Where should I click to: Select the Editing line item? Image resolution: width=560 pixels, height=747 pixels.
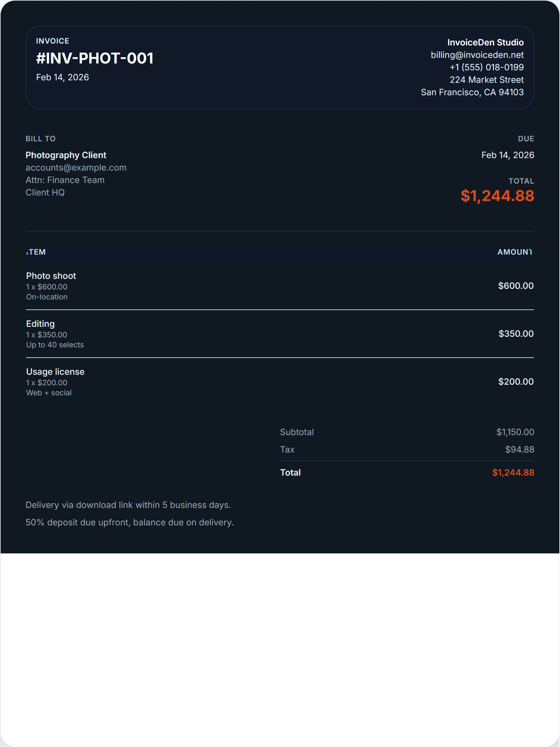[x=40, y=324]
